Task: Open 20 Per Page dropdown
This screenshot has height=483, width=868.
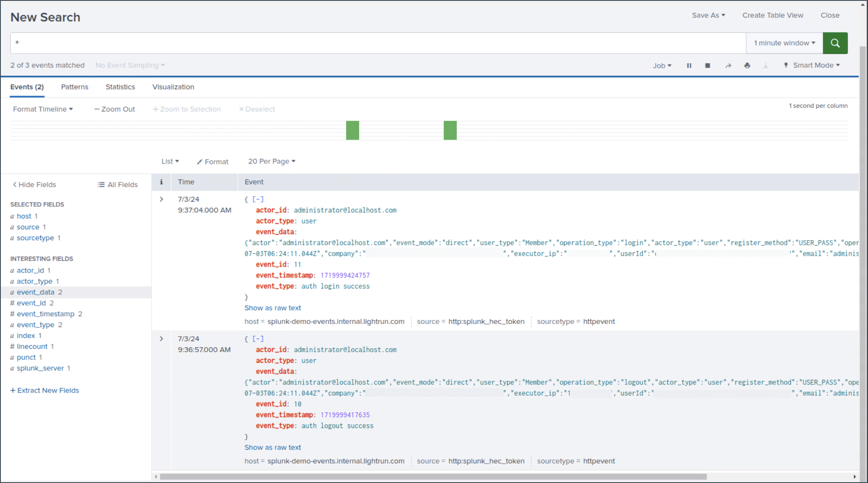Action: (271, 161)
